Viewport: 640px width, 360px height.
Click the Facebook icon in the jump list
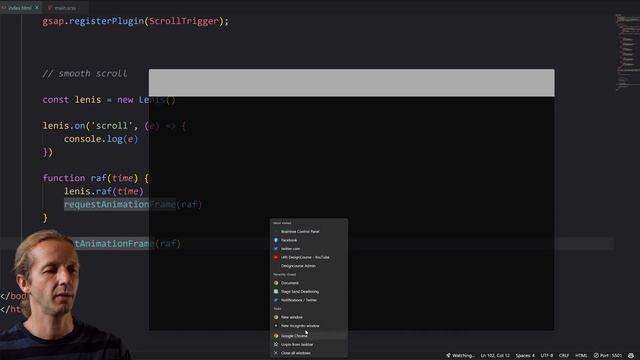coord(276,240)
